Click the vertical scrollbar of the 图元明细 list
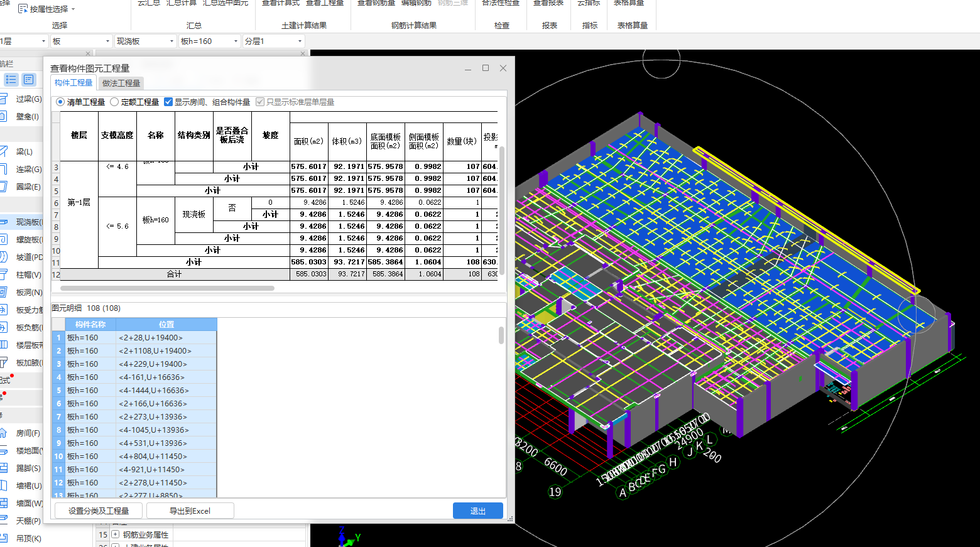 pos(501,335)
